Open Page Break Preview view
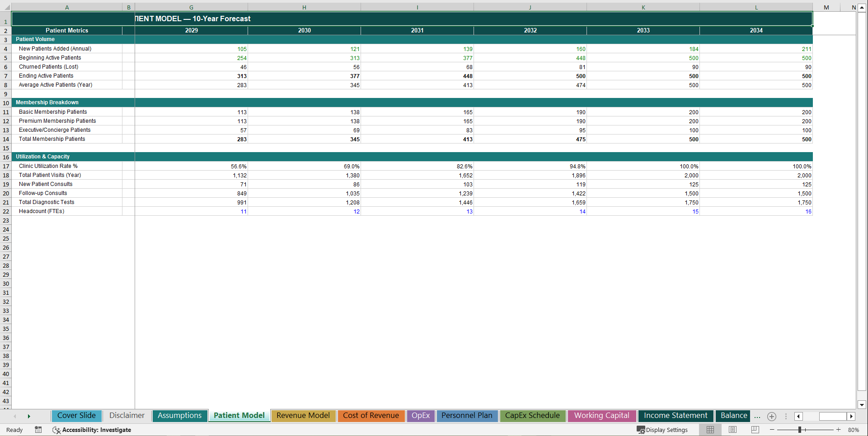This screenshot has width=868, height=436. 755,430
